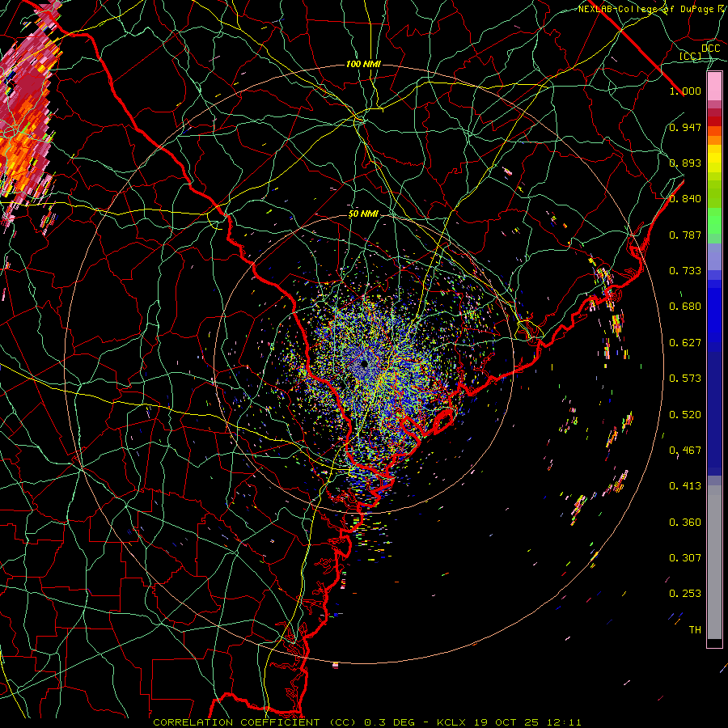Click the 19 OCT 25 date stamp
Screen dimensions: 728x728
(506, 722)
